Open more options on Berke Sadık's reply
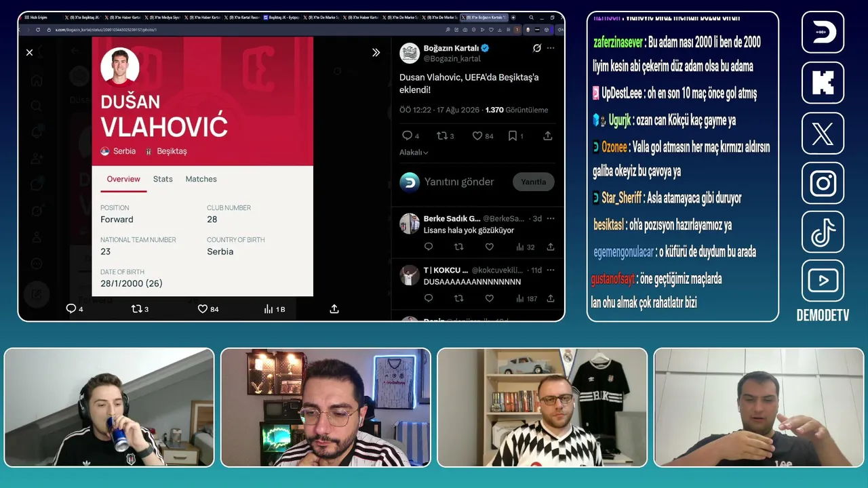868x488 pixels. (x=551, y=219)
